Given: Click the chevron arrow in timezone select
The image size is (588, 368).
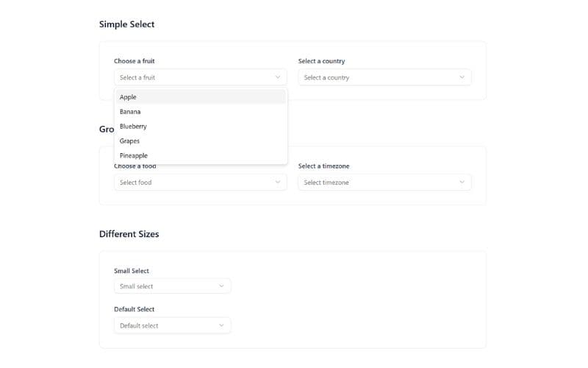Looking at the screenshot, I should click(x=462, y=182).
